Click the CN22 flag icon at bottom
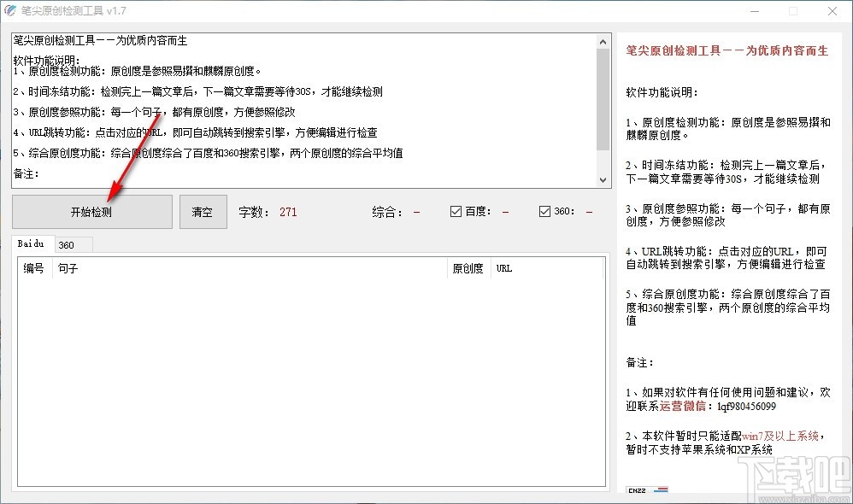Viewport: 853px width, 504px height. [x=647, y=489]
